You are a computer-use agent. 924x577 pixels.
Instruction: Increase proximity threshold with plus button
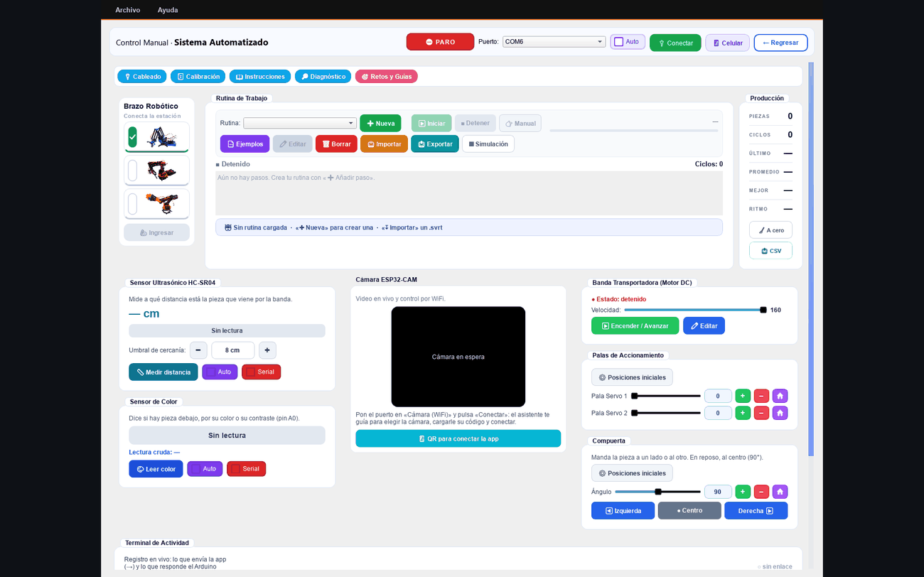coord(267,350)
